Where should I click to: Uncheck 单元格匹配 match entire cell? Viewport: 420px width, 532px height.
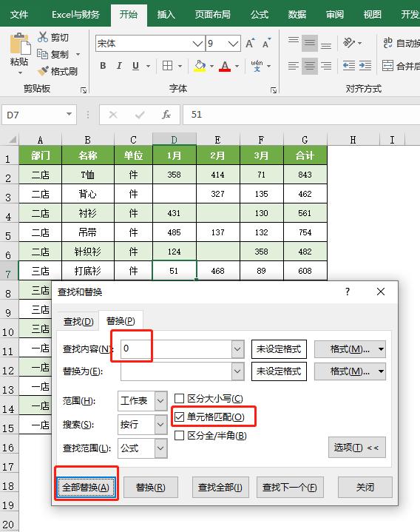point(180,417)
